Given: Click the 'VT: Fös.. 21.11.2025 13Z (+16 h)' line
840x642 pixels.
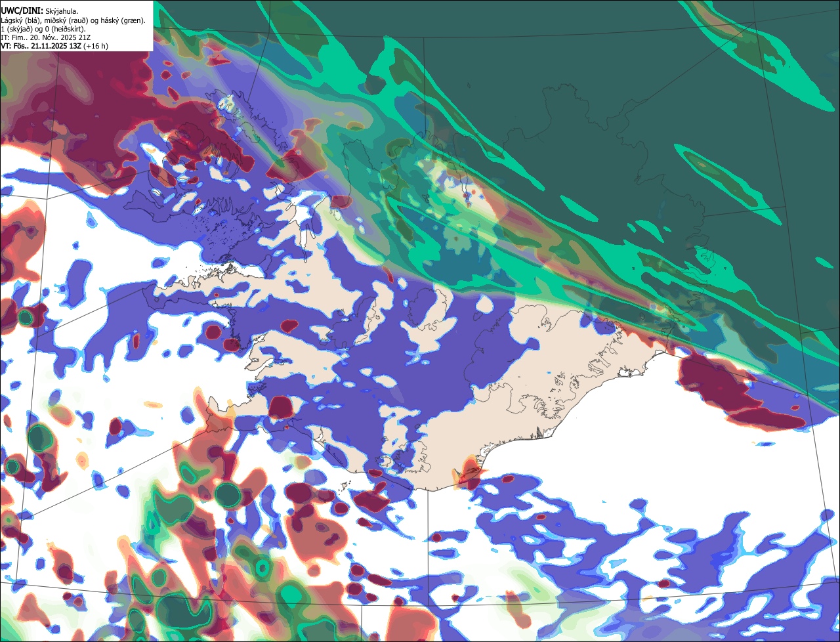Looking at the screenshot, I should coord(54,46).
